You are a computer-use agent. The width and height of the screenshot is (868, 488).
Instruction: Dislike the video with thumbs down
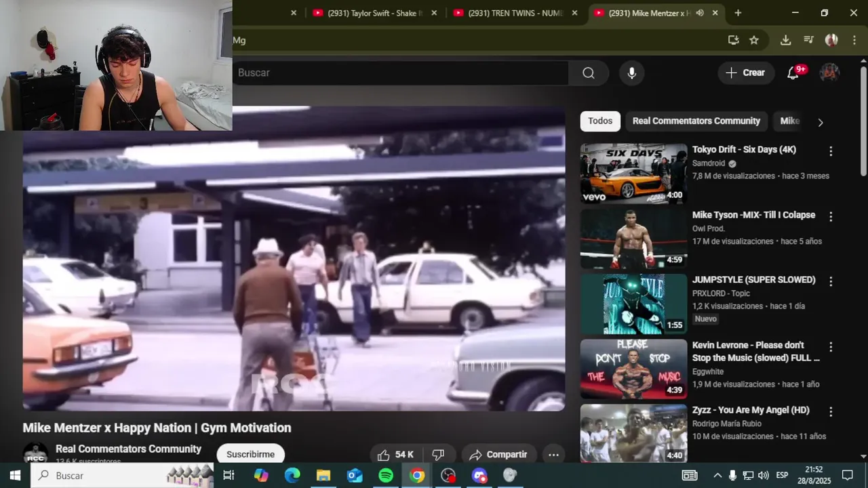[x=438, y=455]
